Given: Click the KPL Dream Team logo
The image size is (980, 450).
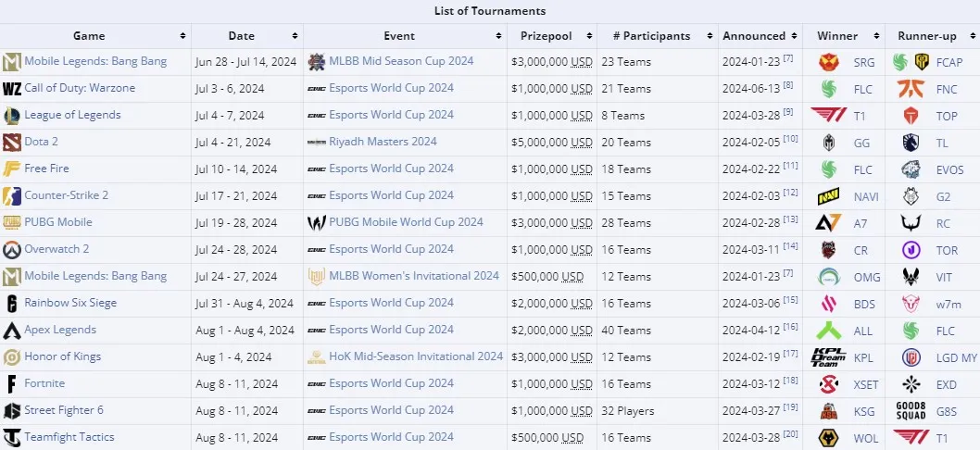Looking at the screenshot, I should click(x=829, y=356).
